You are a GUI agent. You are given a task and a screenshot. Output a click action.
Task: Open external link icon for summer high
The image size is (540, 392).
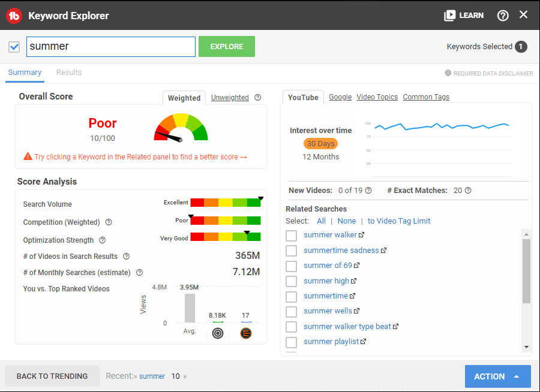[x=353, y=281]
